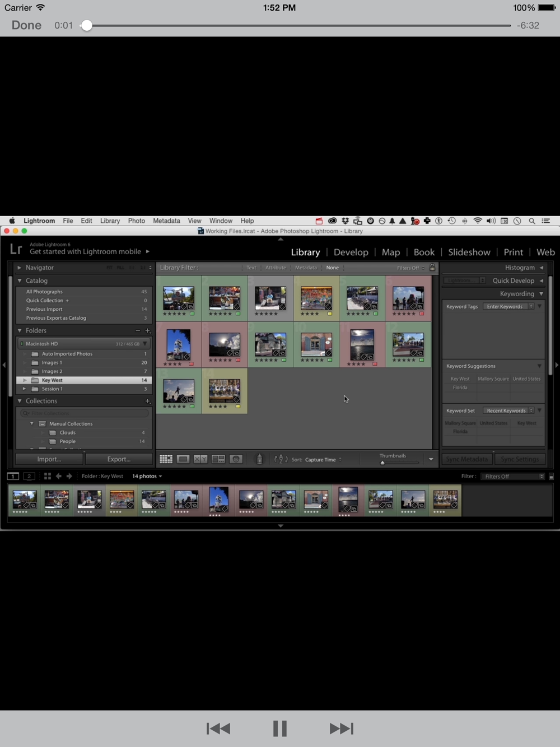Screen dimensions: 560x747
Task: Open toolbar content dropdown triangle
Action: click(x=431, y=459)
